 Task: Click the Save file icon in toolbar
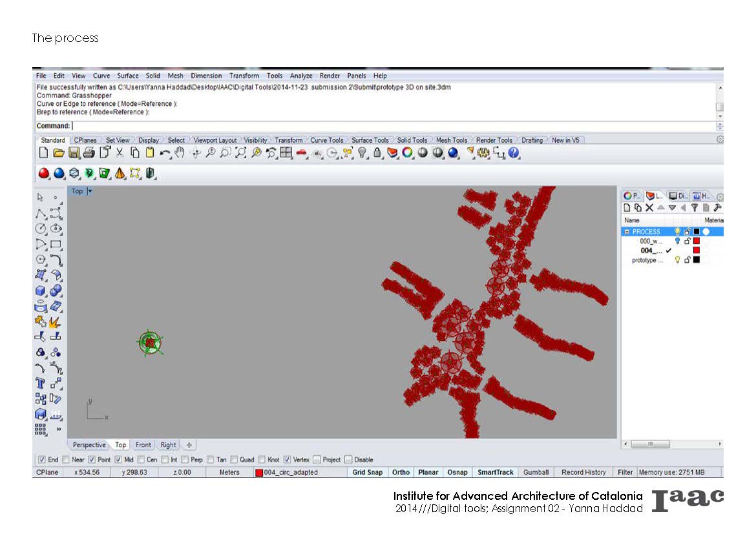74,153
